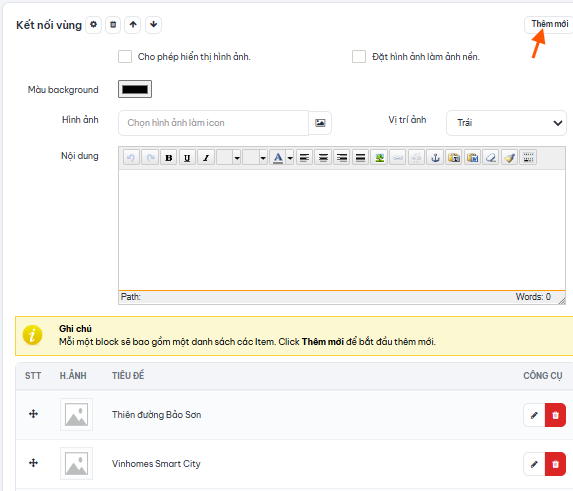Click the last editor toolbar icon
The width and height of the screenshot is (573, 491).
tap(528, 157)
